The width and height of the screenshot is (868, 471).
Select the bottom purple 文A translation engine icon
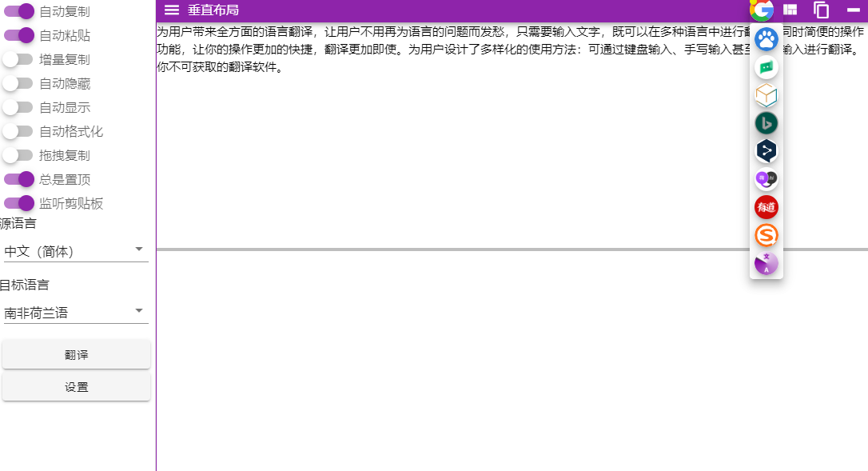(766, 263)
